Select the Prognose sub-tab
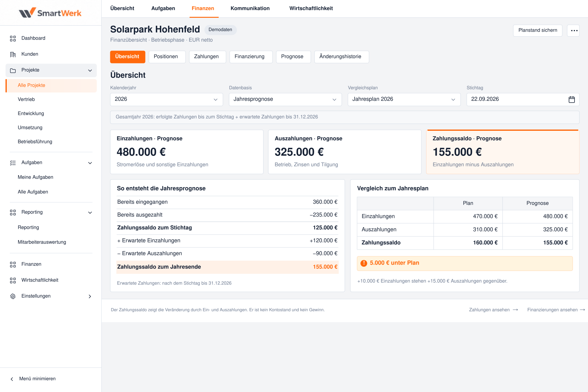 coord(293,57)
